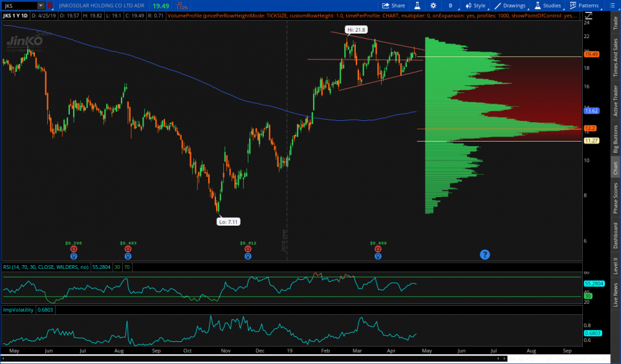Click the blue lightbulb icon under $0.669
The image size is (621, 364).
point(378,256)
